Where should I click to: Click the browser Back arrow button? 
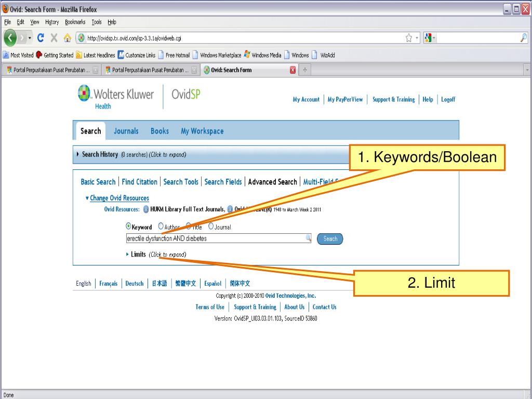pyautogui.click(x=10, y=37)
